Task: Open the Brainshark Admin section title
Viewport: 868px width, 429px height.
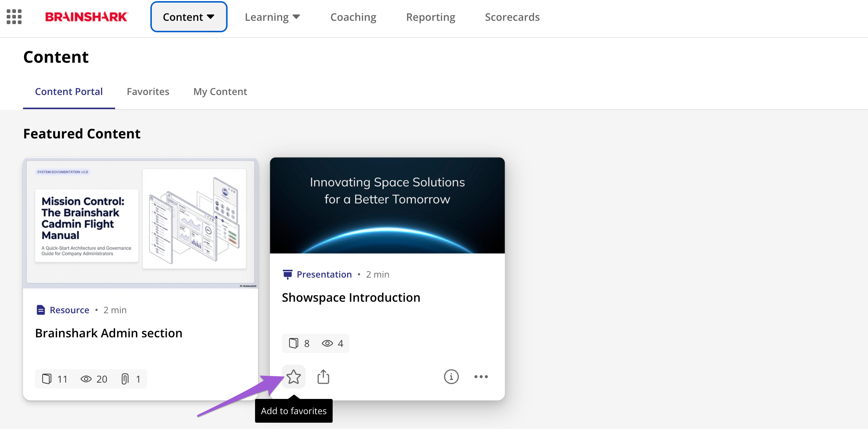Action: click(109, 333)
